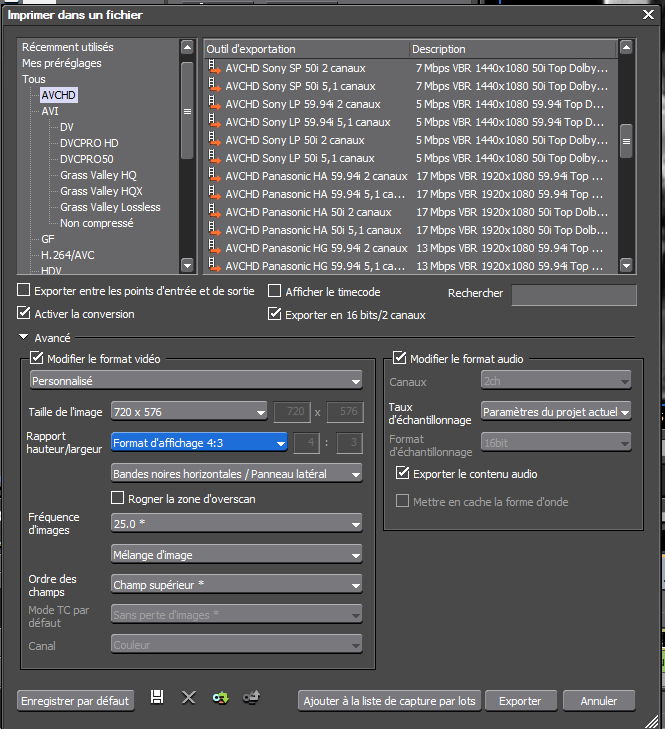Click the Outil d'exportation column header
Viewport: 665px width, 729px height.
(x=306, y=49)
